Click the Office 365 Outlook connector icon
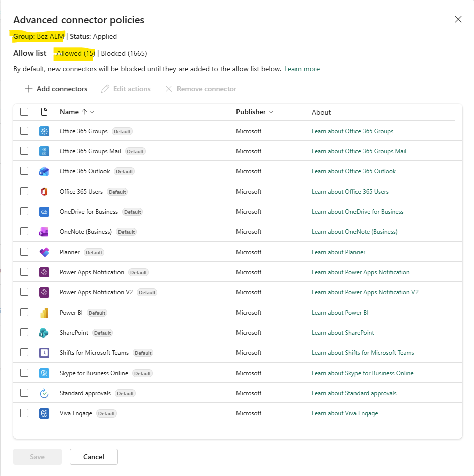Screen dimensions: 474x476 pos(44,171)
